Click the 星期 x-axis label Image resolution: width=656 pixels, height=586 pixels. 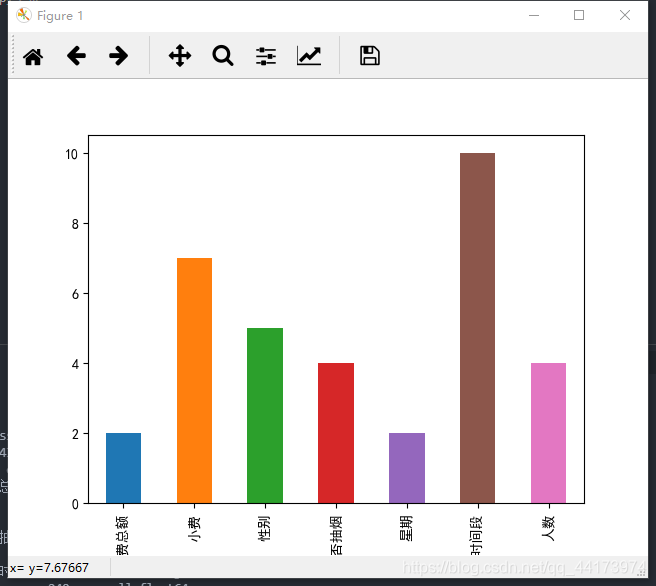pyautogui.click(x=407, y=528)
